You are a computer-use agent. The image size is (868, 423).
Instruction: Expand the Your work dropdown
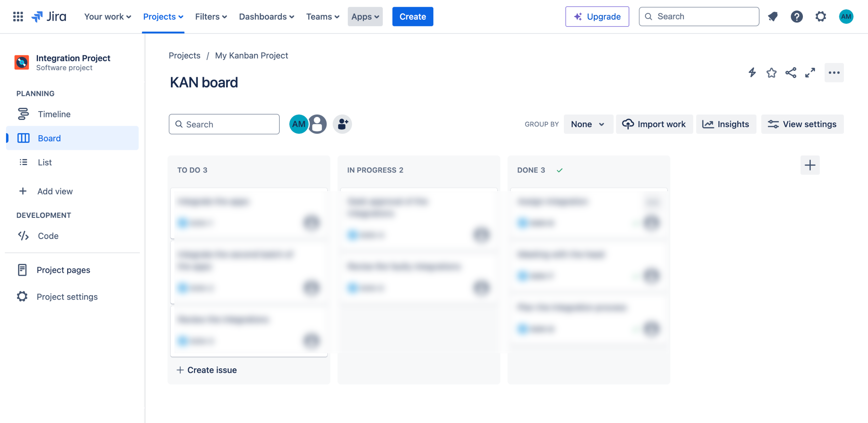pos(107,17)
